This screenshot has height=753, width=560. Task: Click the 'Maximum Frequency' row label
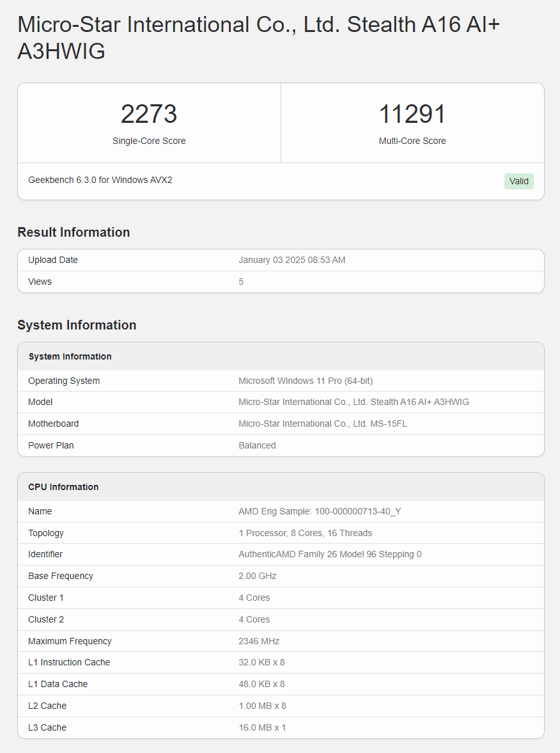coord(70,641)
